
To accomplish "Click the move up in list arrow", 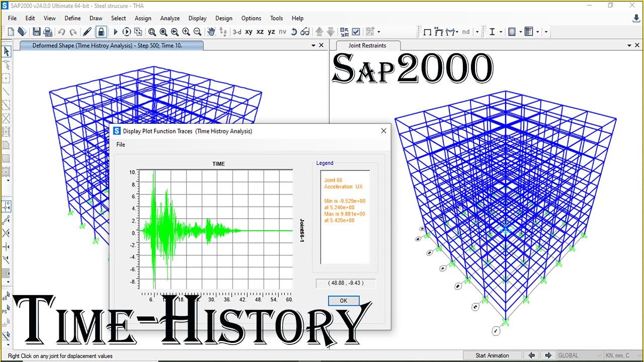I will pos(319,32).
